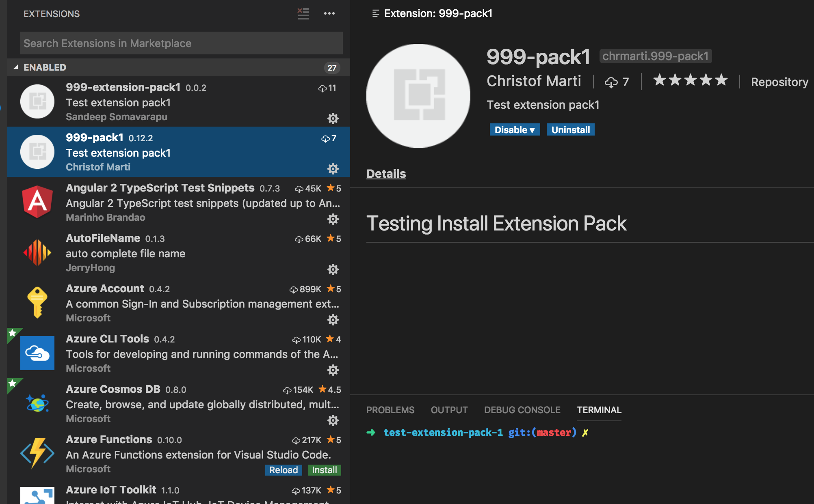
Task: Click the enabled count badge 27
Action: (332, 68)
